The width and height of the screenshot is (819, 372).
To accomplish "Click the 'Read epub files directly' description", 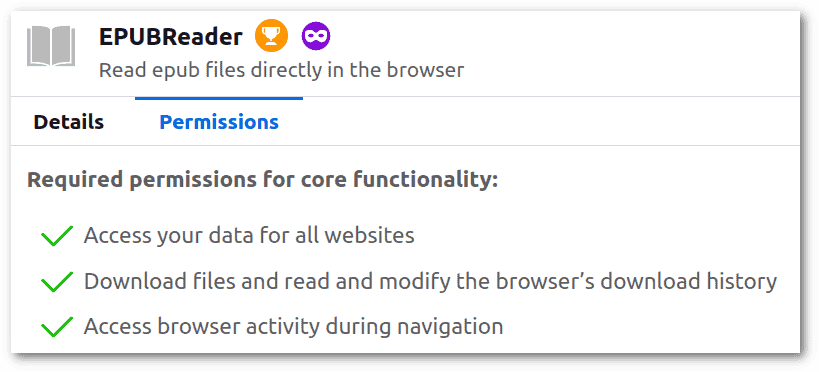I will 282,70.
